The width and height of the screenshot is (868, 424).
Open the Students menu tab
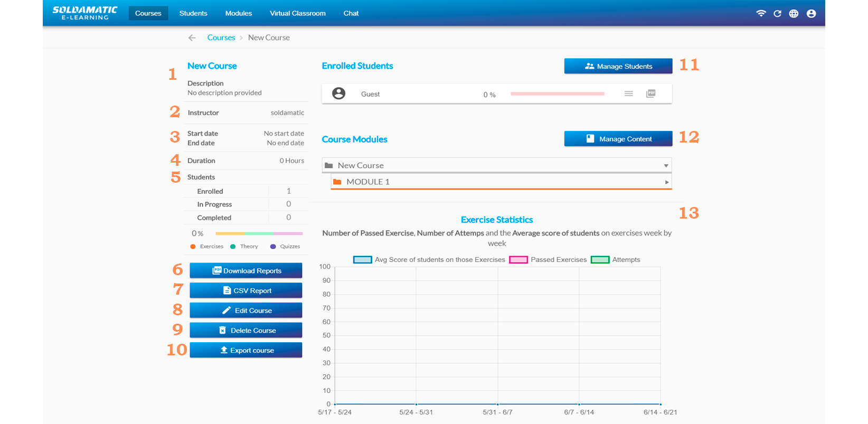(193, 13)
